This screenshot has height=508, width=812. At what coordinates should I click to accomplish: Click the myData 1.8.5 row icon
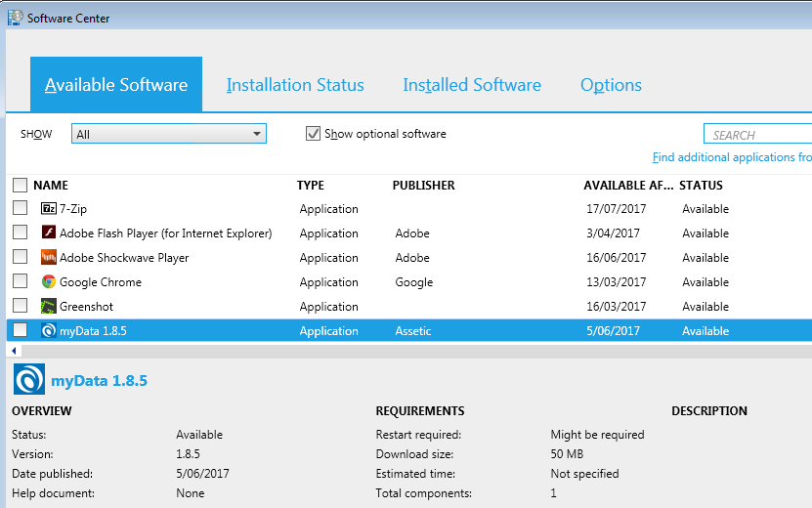[x=49, y=330]
